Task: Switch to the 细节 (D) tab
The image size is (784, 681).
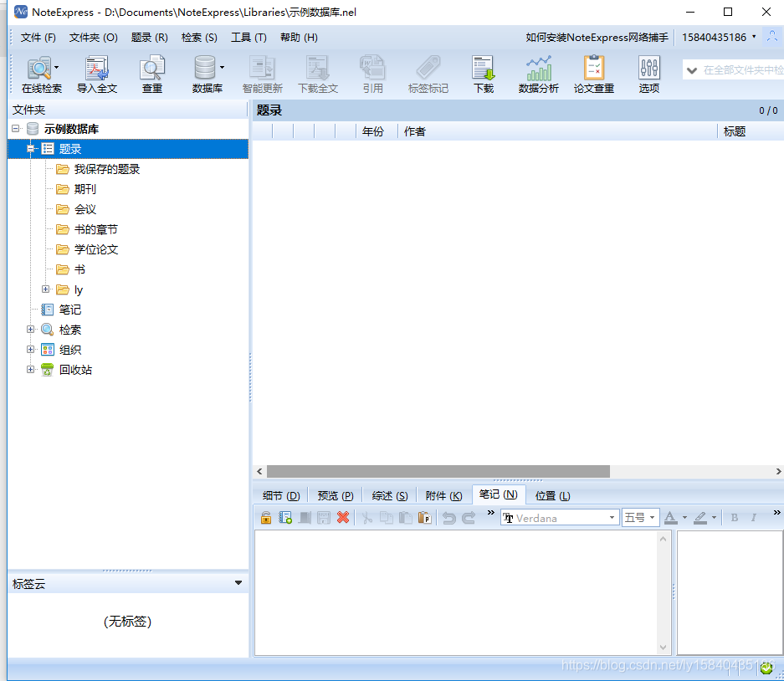Action: pos(281,495)
